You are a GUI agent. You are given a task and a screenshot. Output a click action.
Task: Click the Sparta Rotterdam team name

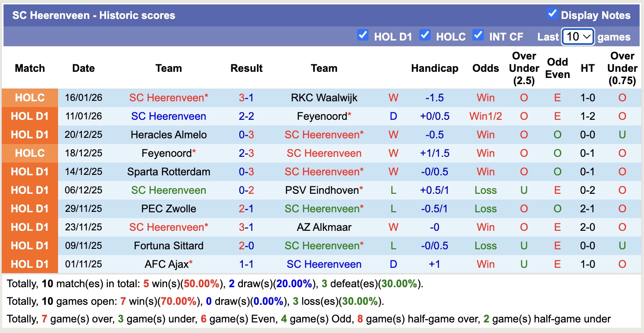click(x=169, y=171)
